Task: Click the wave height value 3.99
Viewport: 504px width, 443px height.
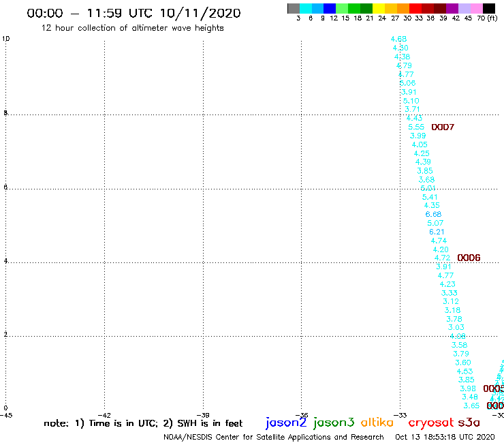Action: coord(418,136)
